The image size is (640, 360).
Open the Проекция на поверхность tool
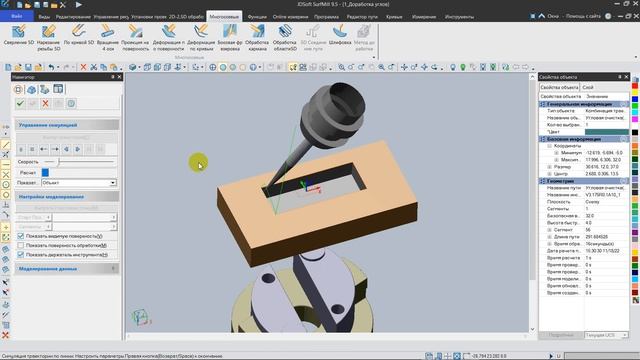(136, 38)
